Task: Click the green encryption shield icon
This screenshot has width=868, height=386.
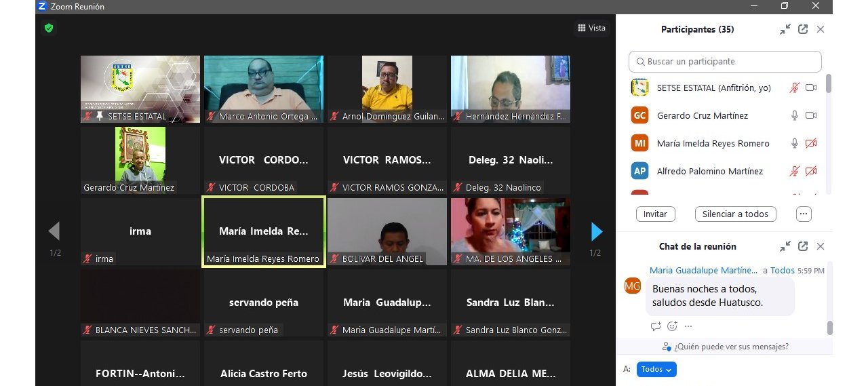Action: coord(48,28)
